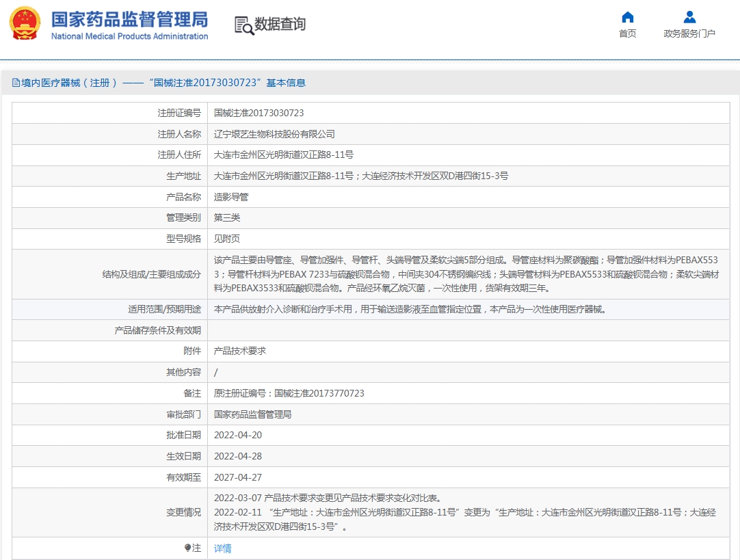Click the 变更情况 row label
Screen dimensions: 740x560
coord(183,512)
